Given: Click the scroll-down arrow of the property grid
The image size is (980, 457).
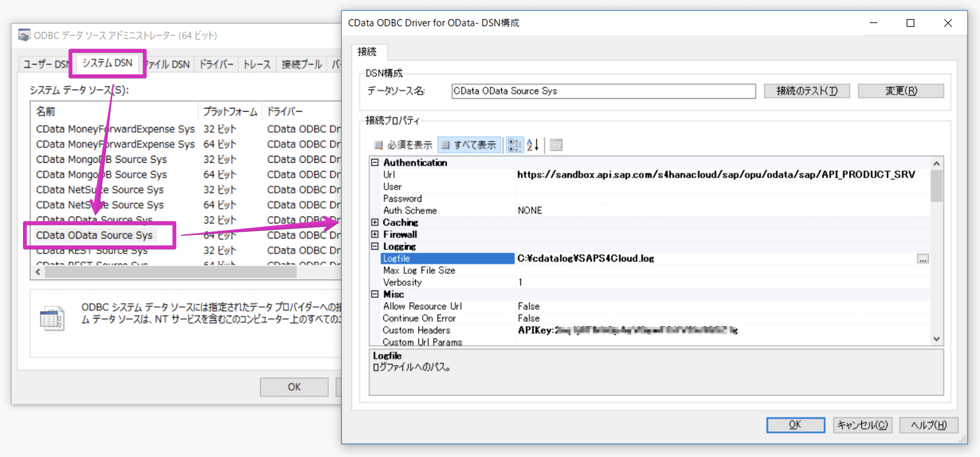Looking at the screenshot, I should click(937, 339).
